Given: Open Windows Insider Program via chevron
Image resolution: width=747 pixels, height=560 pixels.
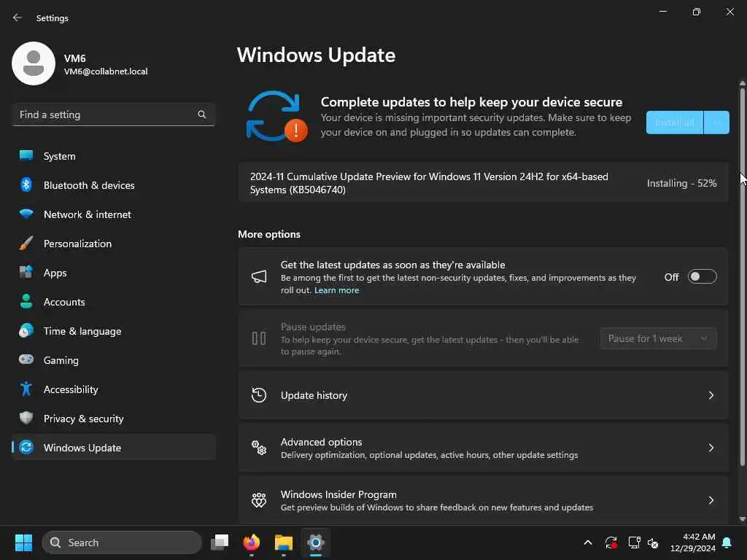Looking at the screenshot, I should [711, 500].
